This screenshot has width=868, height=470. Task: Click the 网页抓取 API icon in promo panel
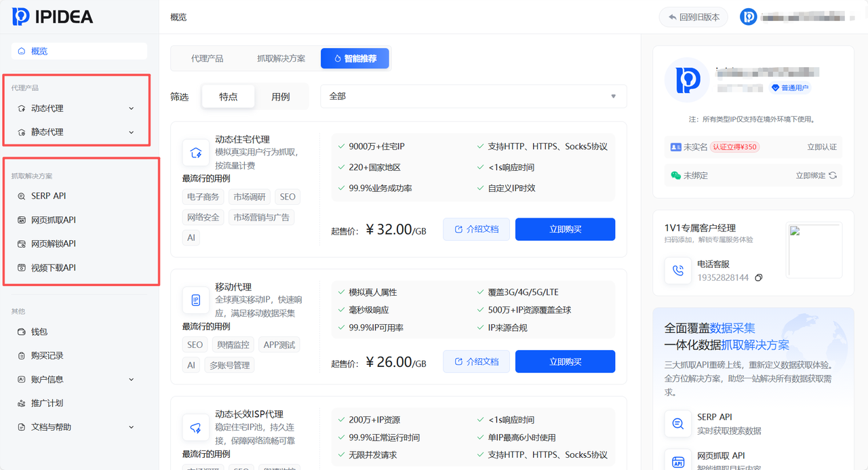coord(677,461)
